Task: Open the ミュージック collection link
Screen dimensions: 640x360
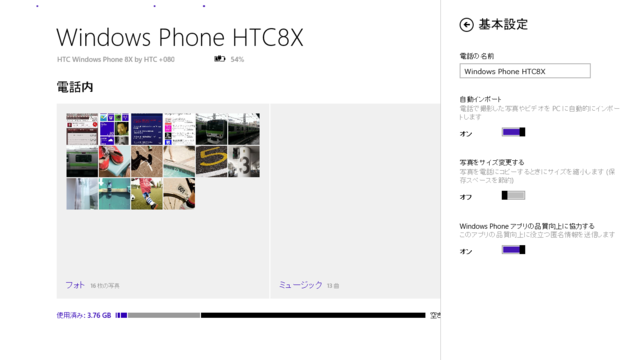Action: tap(300, 285)
